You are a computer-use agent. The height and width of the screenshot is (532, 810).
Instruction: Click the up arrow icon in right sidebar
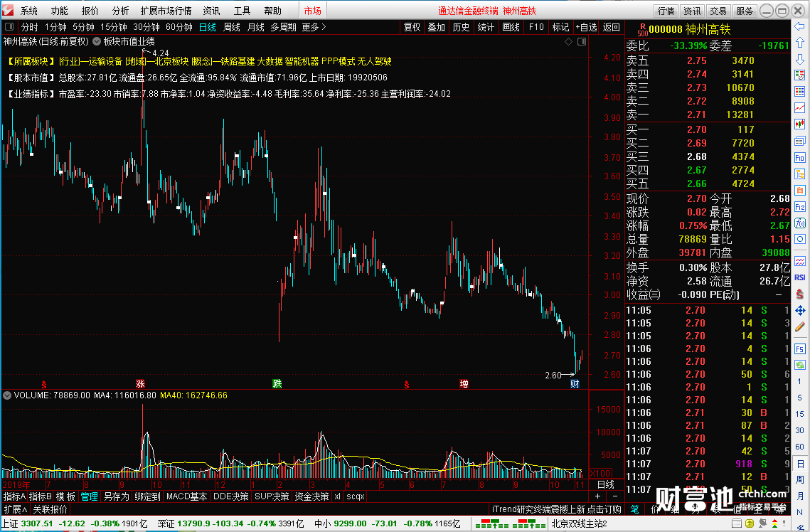[x=799, y=43]
